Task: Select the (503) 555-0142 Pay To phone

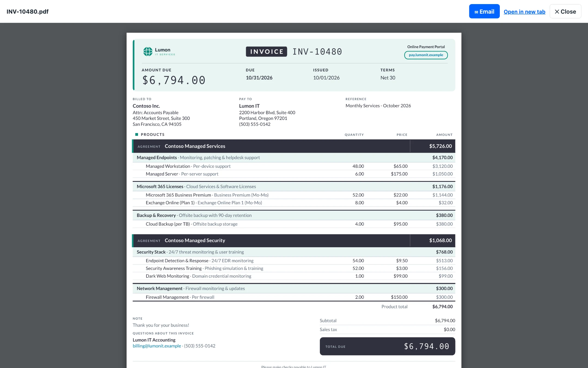Action: point(255,124)
